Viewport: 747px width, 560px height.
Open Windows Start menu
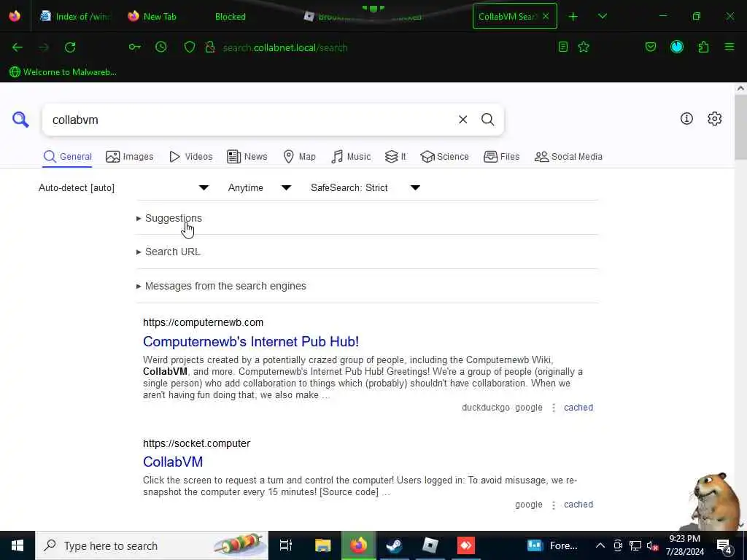click(18, 545)
